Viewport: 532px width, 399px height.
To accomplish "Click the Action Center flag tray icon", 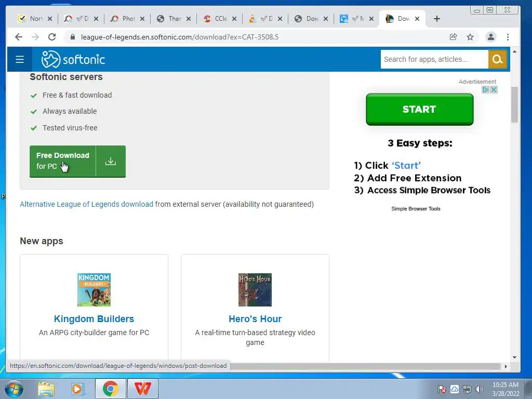I will [442, 389].
